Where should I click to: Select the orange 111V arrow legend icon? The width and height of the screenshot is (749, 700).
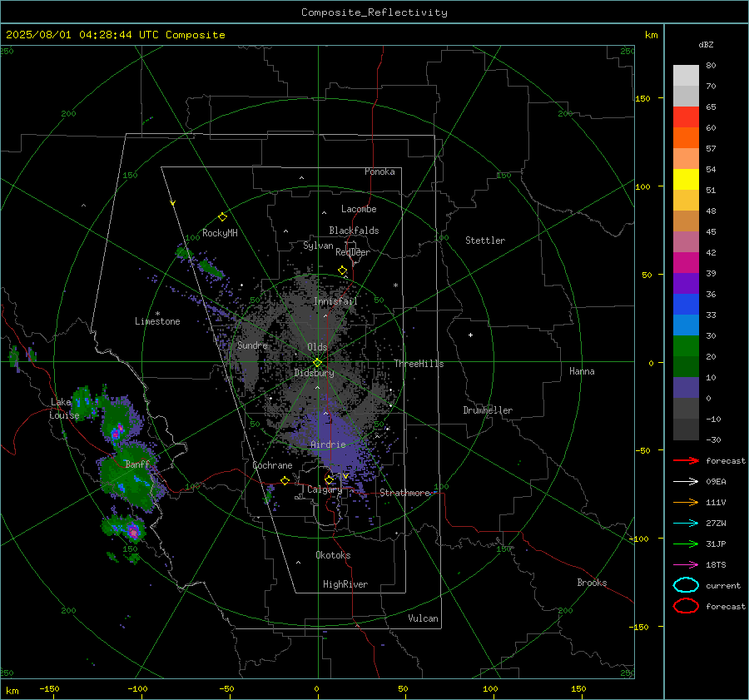(686, 502)
